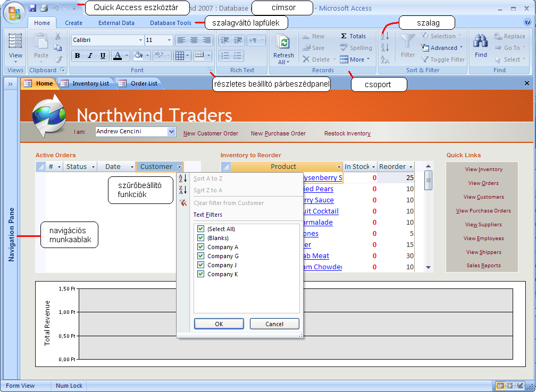Click the Sort Descending ribbon icon

point(385,47)
